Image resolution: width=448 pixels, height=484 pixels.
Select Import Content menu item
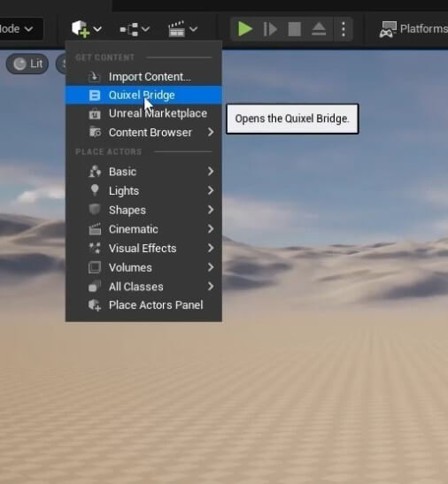[x=143, y=77]
